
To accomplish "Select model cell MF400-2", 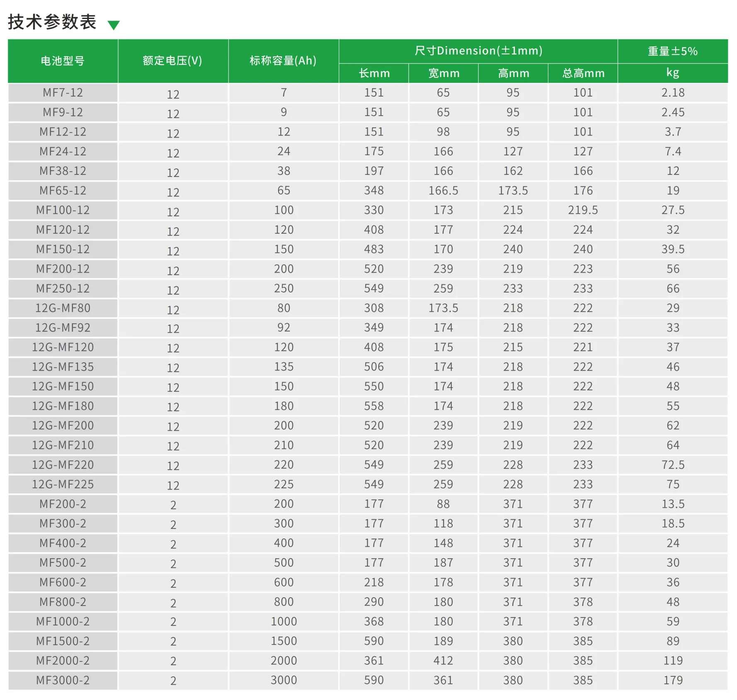I will click(x=63, y=543).
